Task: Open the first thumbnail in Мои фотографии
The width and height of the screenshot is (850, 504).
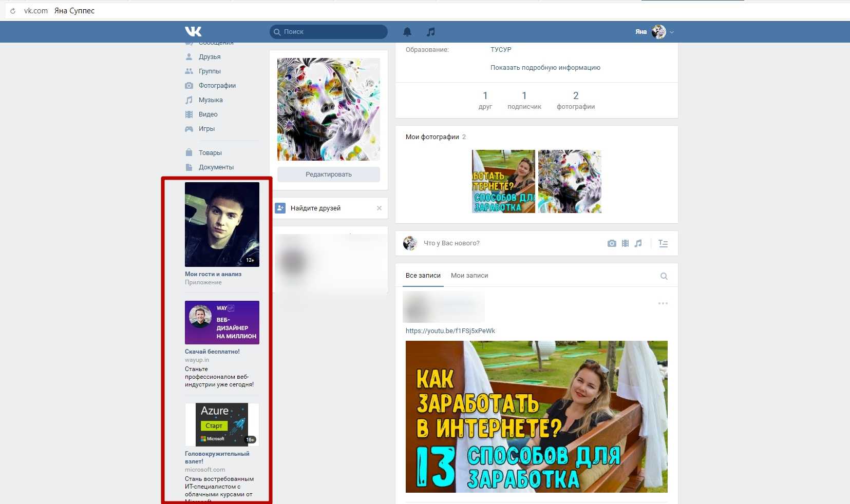Action: coord(503,181)
